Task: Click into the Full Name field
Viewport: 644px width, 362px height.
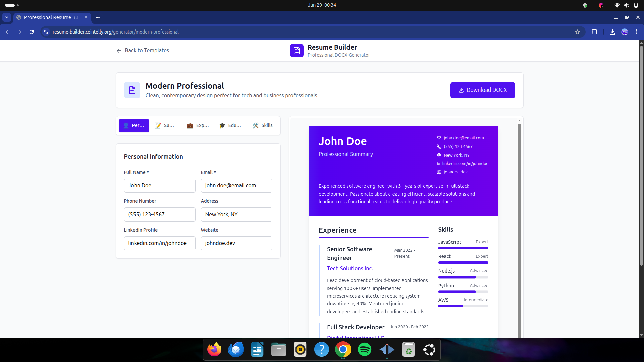Action: tap(159, 186)
